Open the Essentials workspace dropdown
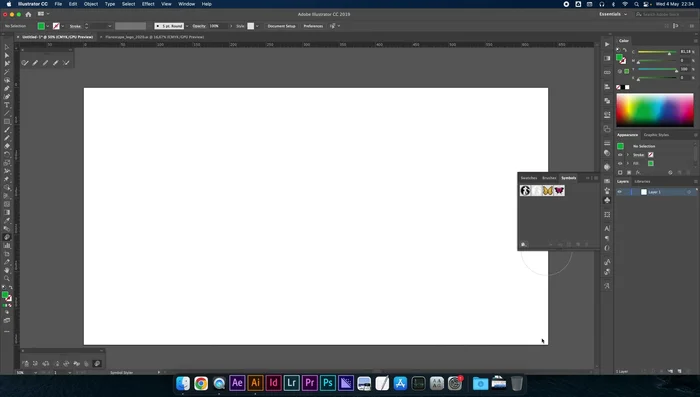The height and width of the screenshot is (397, 700). pyautogui.click(x=613, y=14)
